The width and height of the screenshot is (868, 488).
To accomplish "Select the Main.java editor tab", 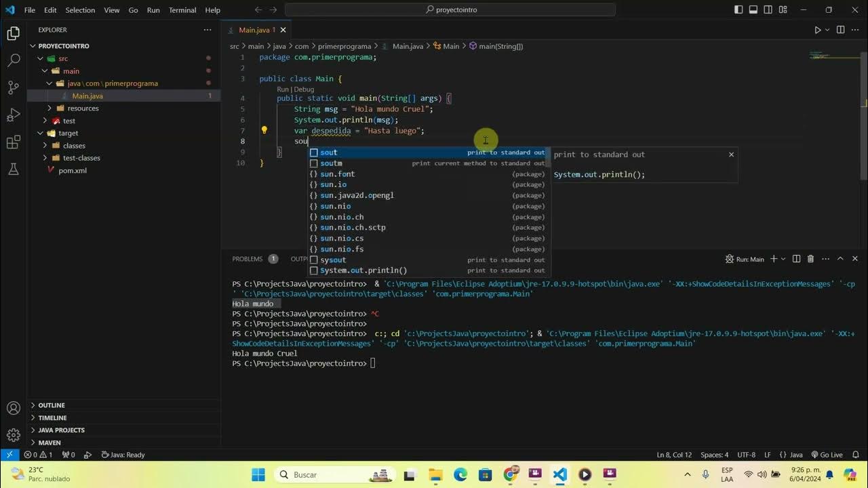I will 256,30.
